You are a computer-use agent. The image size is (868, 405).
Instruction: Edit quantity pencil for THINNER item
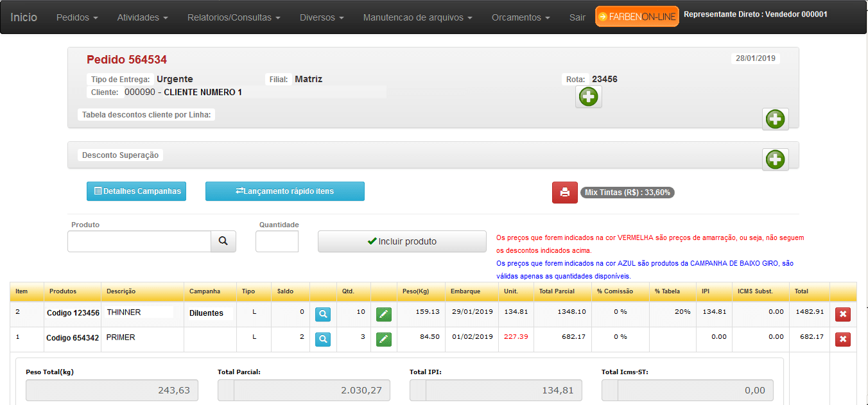(383, 314)
